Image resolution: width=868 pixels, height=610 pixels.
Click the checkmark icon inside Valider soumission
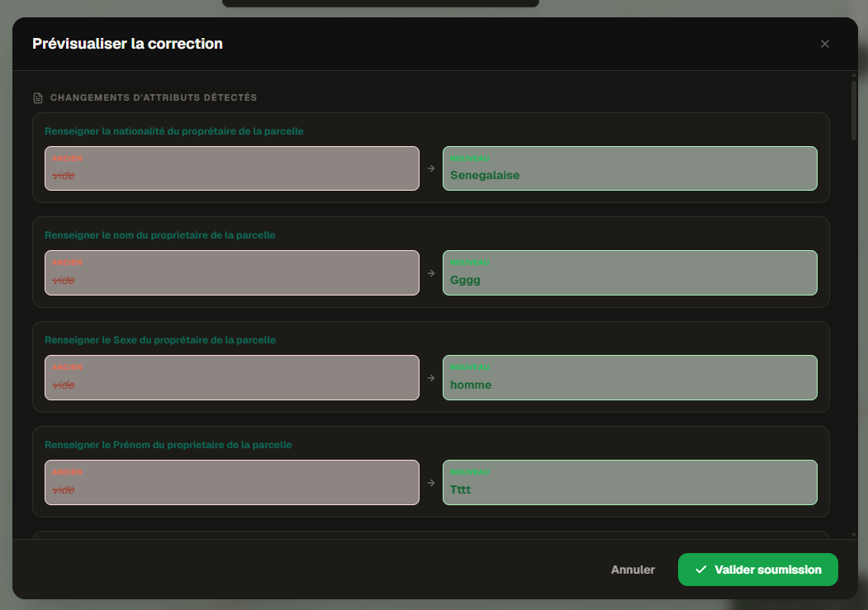click(x=700, y=570)
